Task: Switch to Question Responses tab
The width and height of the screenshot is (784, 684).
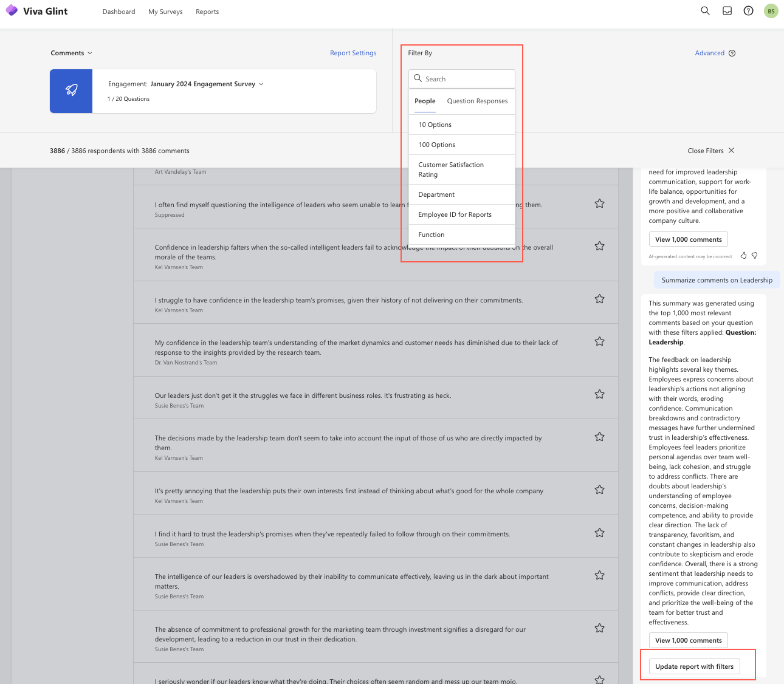Action: (x=477, y=101)
